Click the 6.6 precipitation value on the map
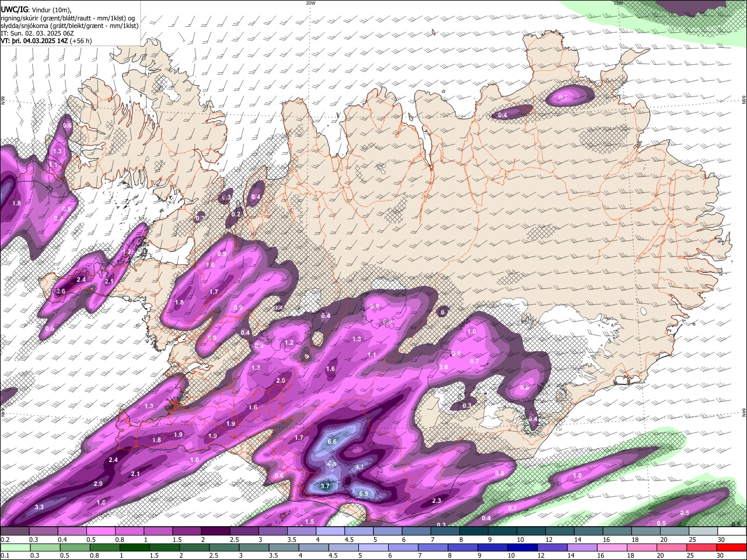 332,442
